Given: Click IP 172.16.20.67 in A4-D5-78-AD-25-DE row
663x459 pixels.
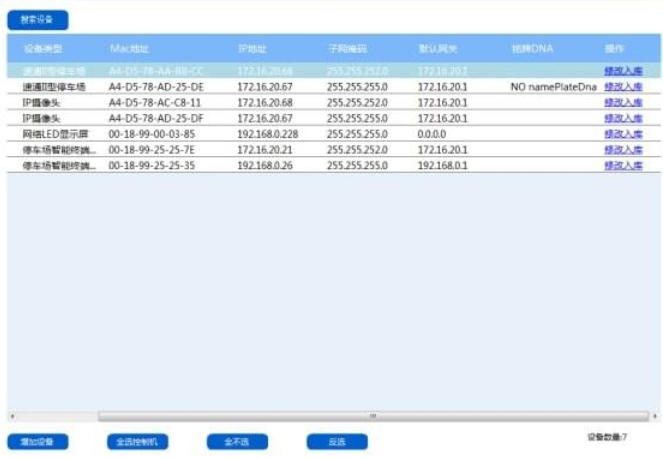Looking at the screenshot, I should (x=265, y=87).
